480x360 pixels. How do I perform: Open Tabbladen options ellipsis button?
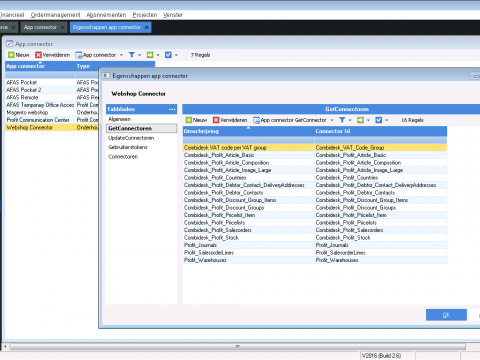pyautogui.click(x=172, y=109)
